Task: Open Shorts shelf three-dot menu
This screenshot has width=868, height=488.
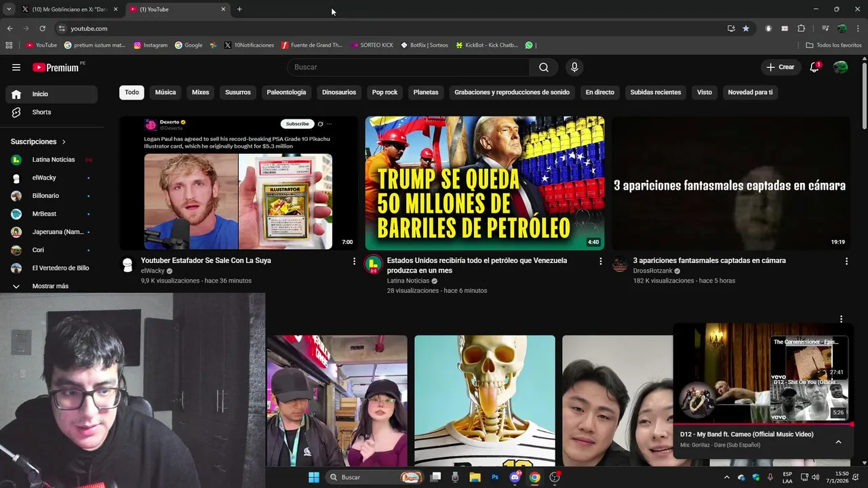Action: (841, 319)
